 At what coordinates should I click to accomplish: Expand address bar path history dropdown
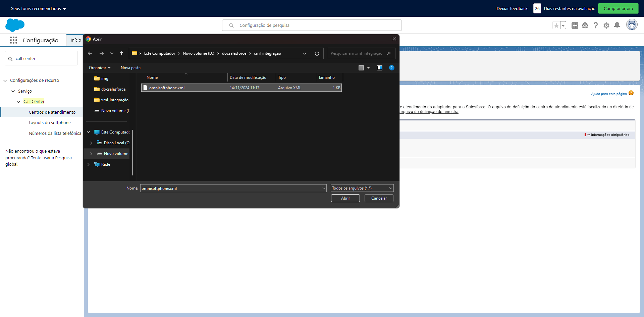tap(305, 54)
